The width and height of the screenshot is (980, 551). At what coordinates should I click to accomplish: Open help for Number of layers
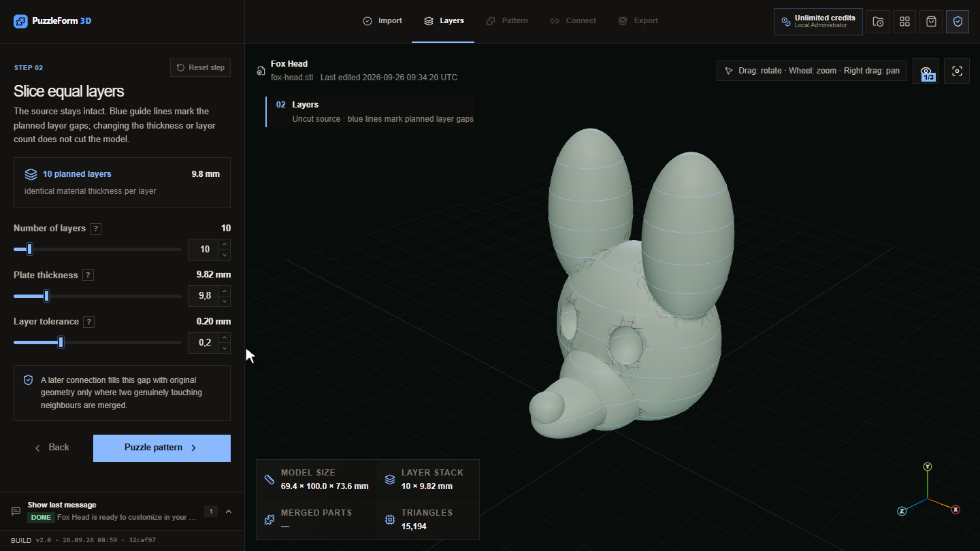click(x=96, y=229)
